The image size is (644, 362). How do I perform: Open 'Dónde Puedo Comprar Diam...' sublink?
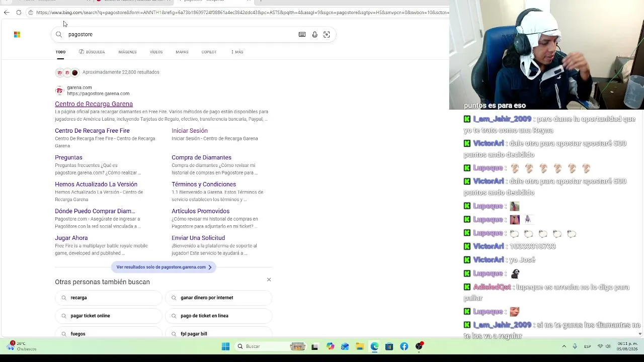pos(95,211)
